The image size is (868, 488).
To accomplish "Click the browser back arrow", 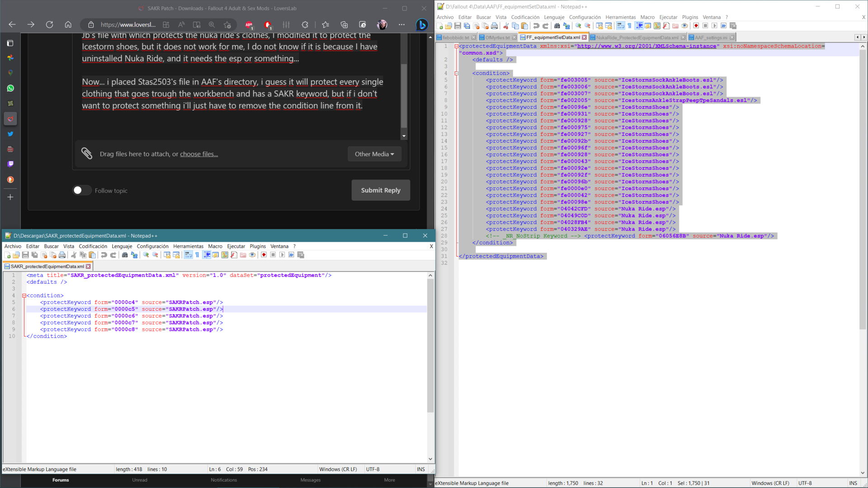I will pos(12,25).
